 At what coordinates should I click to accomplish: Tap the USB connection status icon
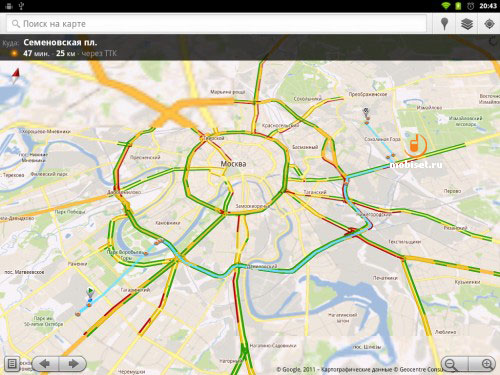point(22,6)
